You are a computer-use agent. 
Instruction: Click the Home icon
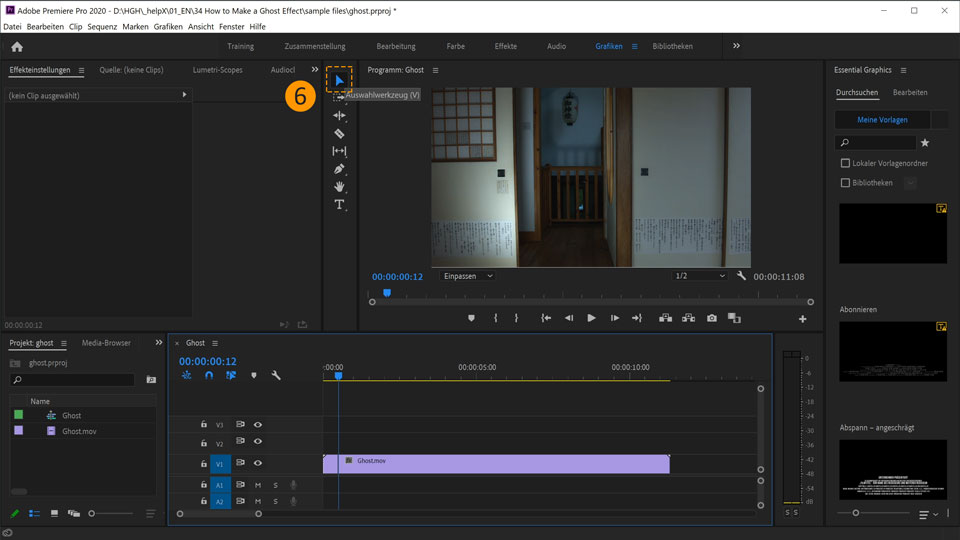point(17,46)
